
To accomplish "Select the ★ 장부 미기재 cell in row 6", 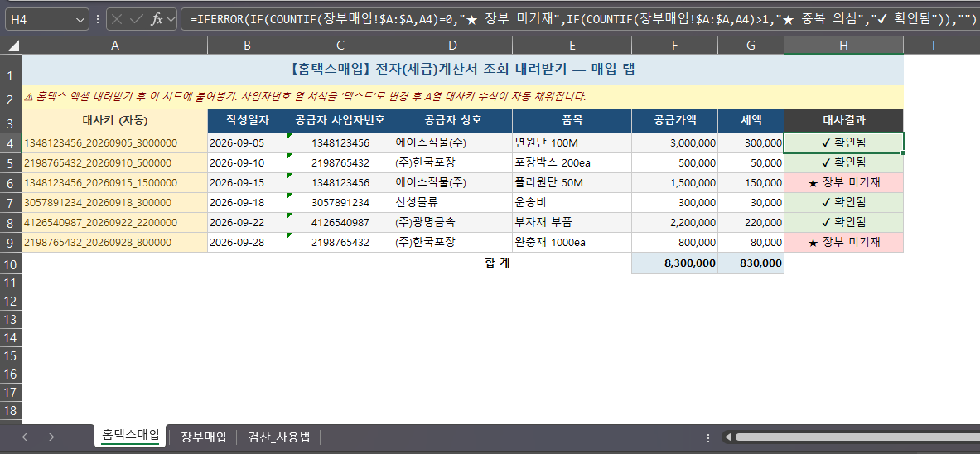I will point(844,183).
